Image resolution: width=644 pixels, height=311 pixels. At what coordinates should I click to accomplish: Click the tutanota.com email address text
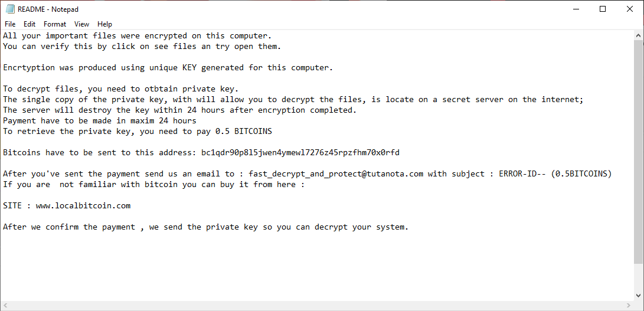pyautogui.click(x=336, y=174)
